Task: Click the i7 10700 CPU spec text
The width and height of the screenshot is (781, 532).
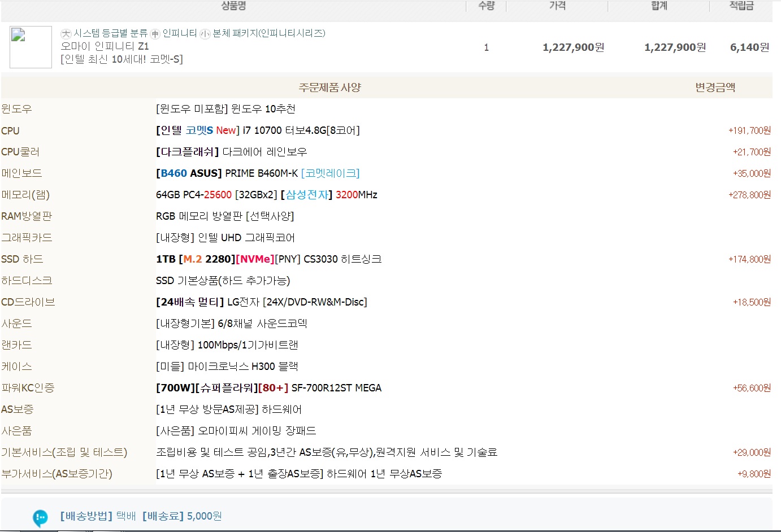Action: (x=258, y=130)
